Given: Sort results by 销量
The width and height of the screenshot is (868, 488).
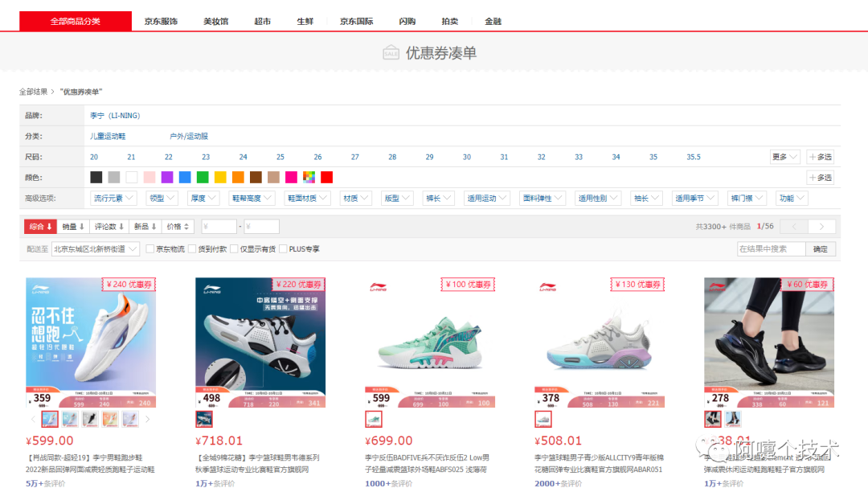Looking at the screenshot, I should (73, 227).
